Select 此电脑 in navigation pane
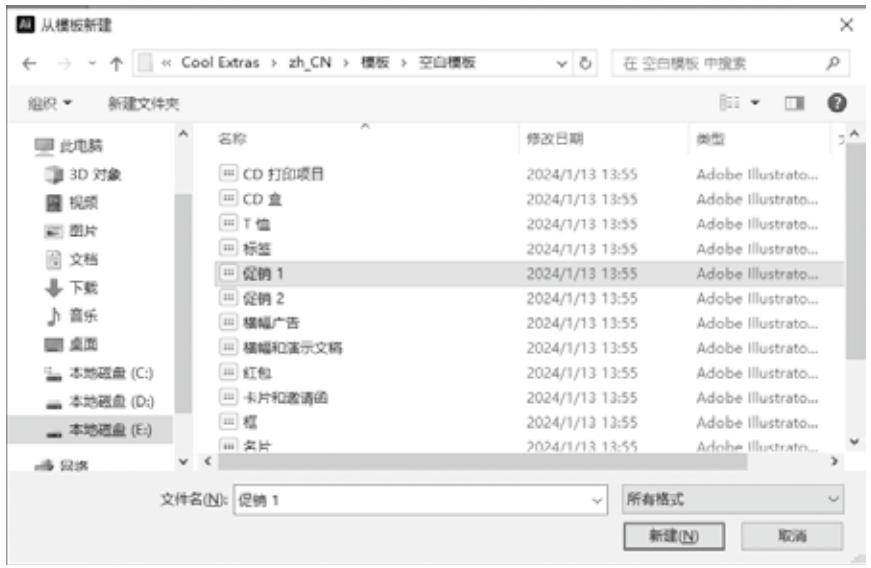The width and height of the screenshot is (871, 568). [x=68, y=146]
